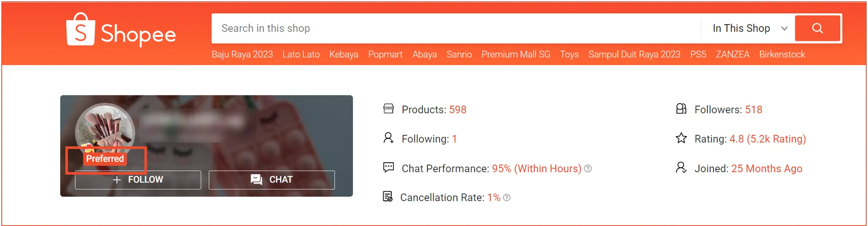
Task: Click the Preferred seller badge
Action: [105, 159]
